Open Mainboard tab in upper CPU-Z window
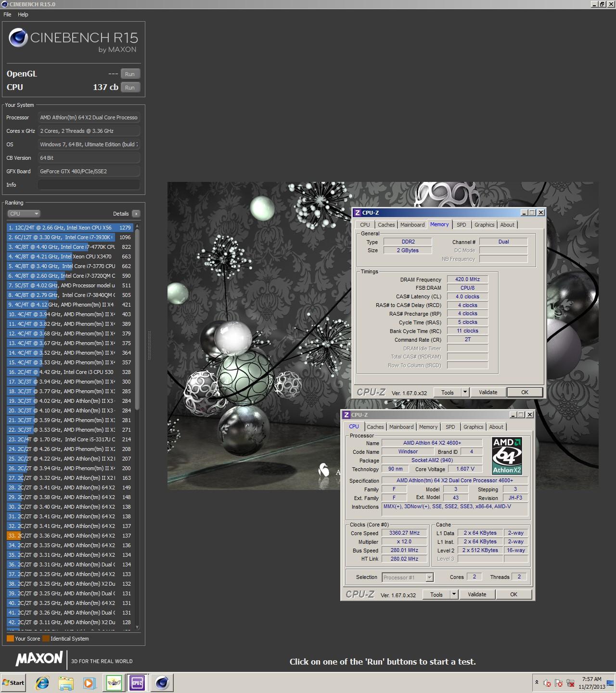 (412, 225)
